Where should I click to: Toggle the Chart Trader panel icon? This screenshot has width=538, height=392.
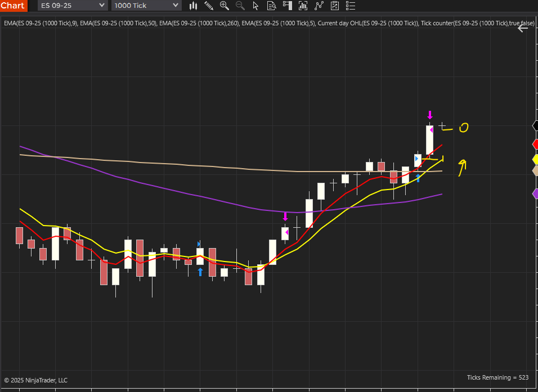click(287, 6)
